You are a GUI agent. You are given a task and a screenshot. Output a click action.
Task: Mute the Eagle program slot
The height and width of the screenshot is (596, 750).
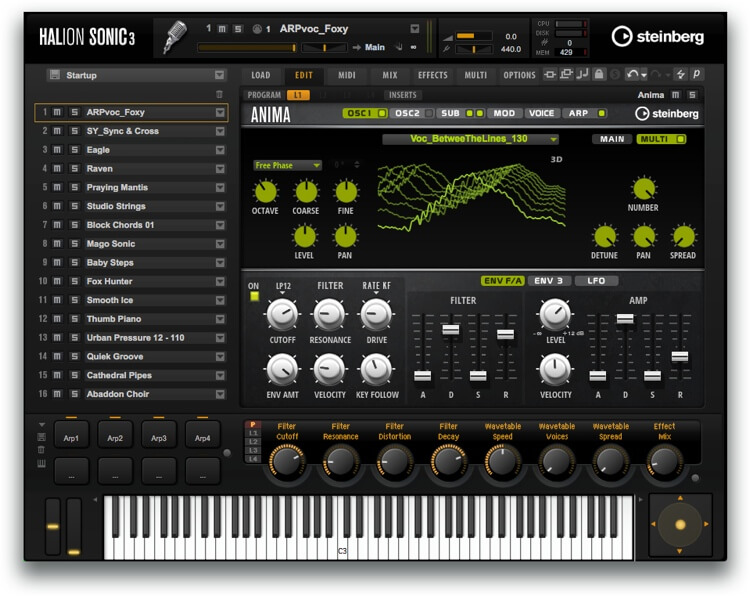[x=57, y=150]
